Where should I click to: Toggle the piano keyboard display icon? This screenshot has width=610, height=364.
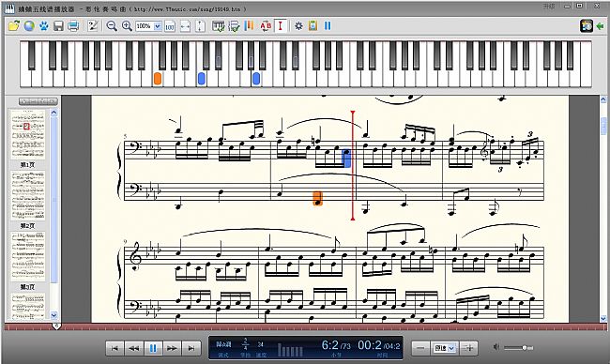click(x=219, y=26)
